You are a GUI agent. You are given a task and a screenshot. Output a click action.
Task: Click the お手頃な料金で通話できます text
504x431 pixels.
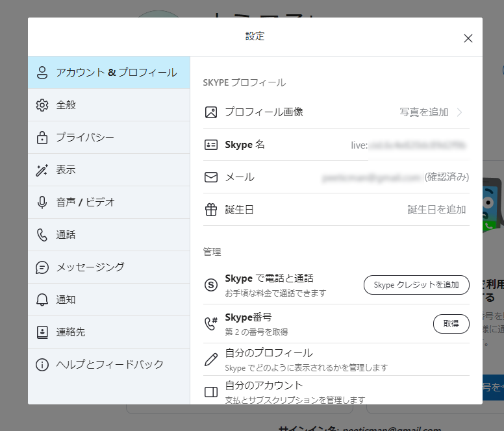tap(275, 293)
